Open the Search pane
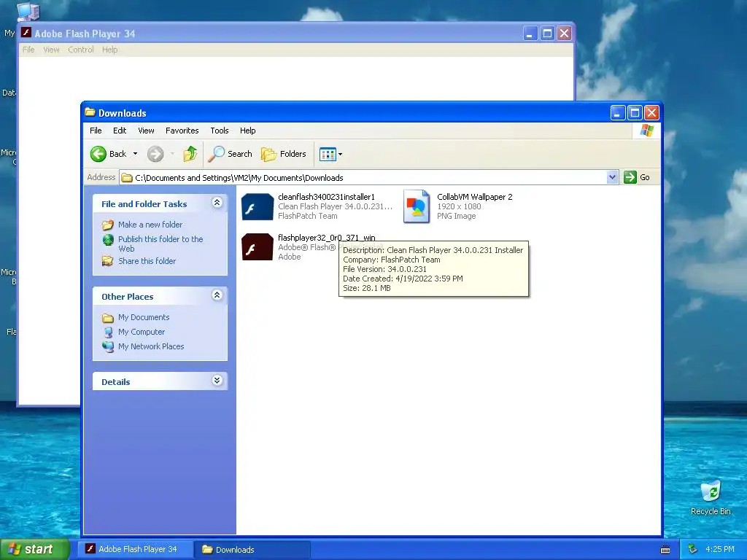The height and width of the screenshot is (560, 747). [x=231, y=154]
